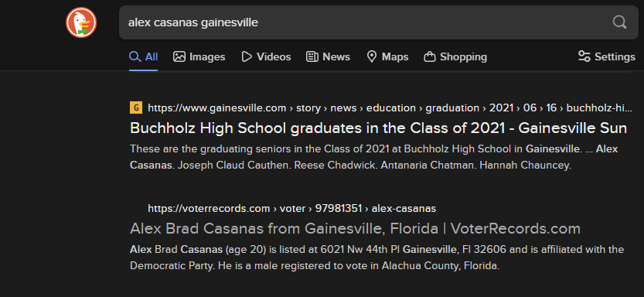Select the All results tab

143,56
